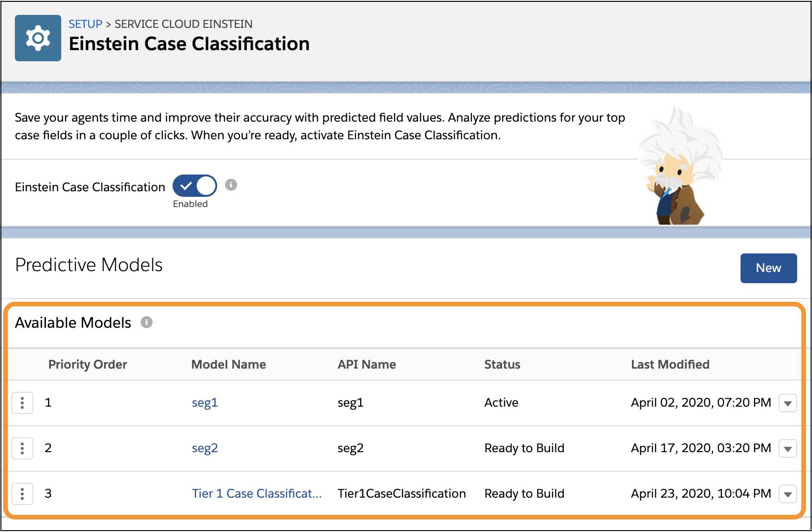This screenshot has height=532, width=812.
Task: Click the Last Modified column header
Action: (670, 364)
